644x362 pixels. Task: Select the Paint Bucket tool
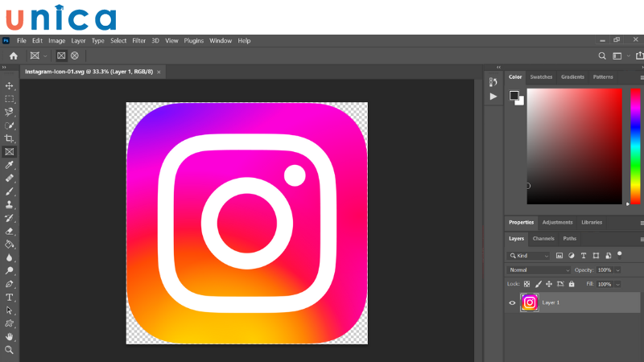click(9, 245)
